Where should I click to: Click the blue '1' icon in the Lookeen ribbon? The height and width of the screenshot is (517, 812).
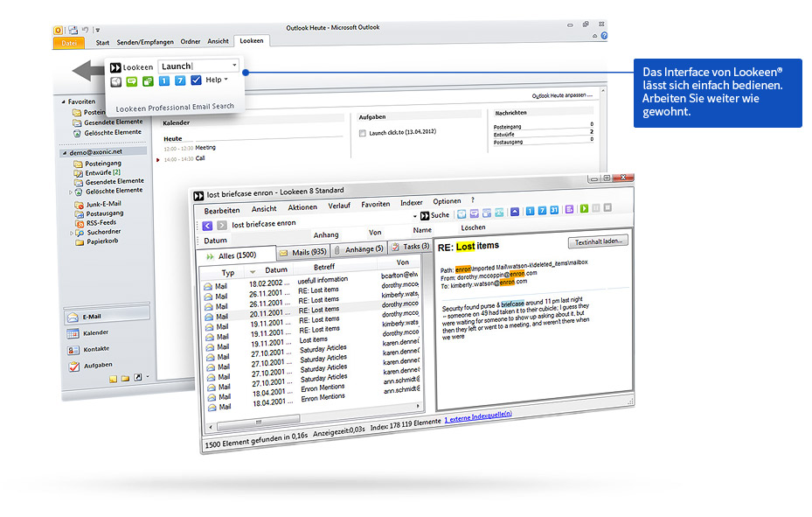tap(164, 80)
